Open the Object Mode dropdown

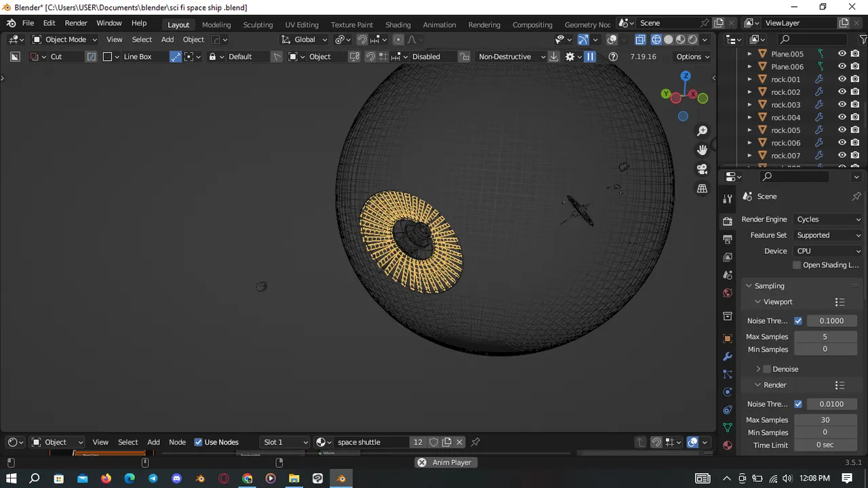[64, 39]
